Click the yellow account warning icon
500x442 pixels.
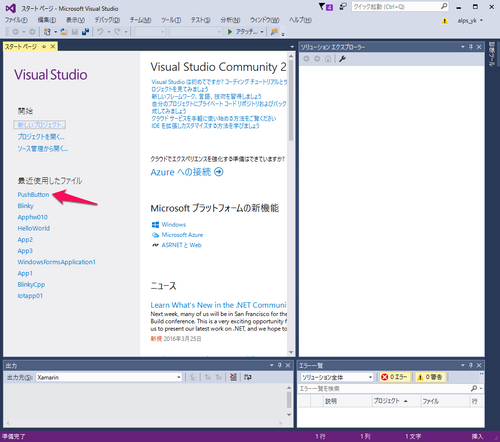(445, 21)
